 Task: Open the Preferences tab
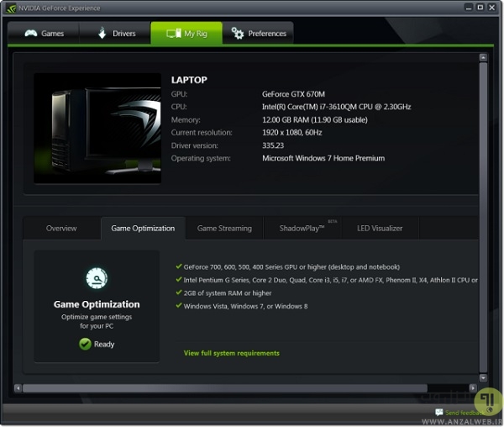click(x=258, y=33)
